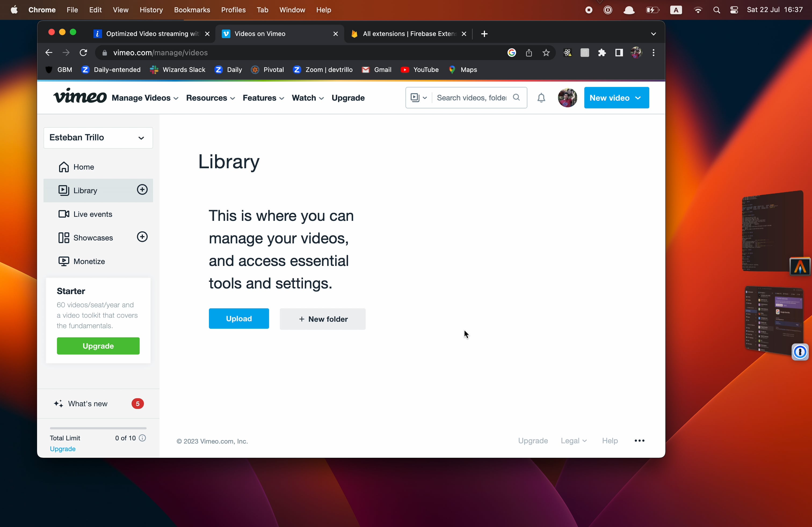Image resolution: width=812 pixels, height=527 pixels.
Task: Focus the Search videos input field
Action: pos(472,98)
